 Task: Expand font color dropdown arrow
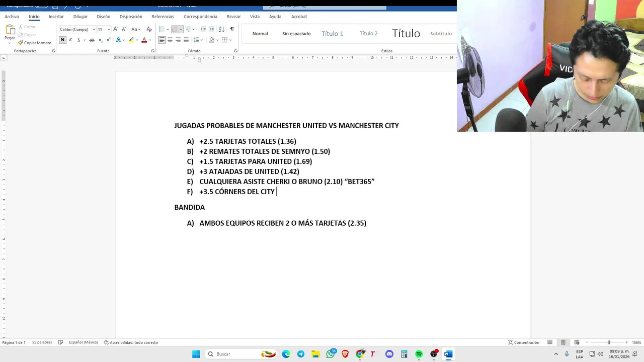150,40
